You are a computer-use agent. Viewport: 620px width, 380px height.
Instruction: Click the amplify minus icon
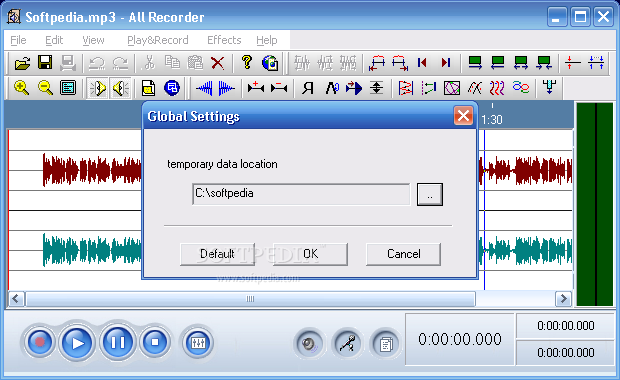[x=279, y=88]
